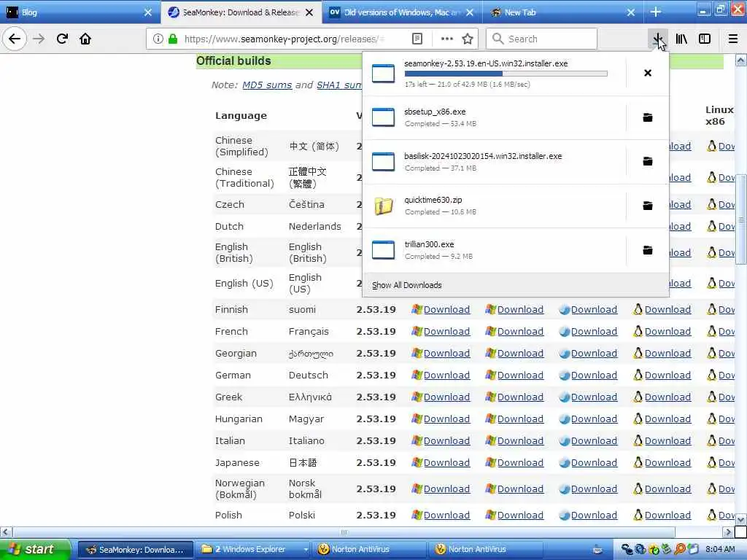Screen dimensions: 747x560
Task: Close the New Tab tab
Action: [631, 12]
